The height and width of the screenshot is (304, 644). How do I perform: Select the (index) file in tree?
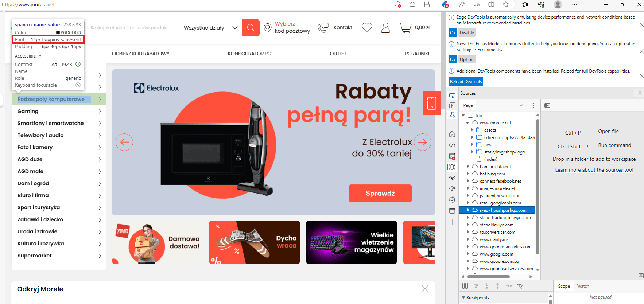pyautogui.click(x=490, y=159)
